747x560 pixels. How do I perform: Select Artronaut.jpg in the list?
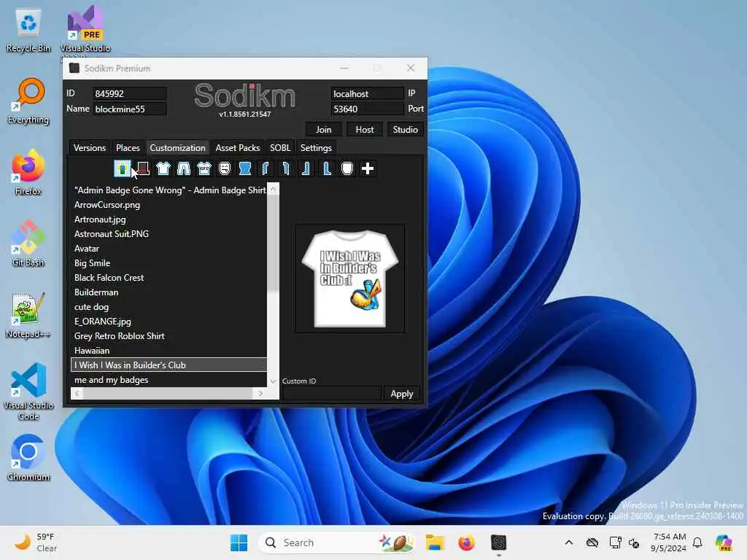point(169,219)
